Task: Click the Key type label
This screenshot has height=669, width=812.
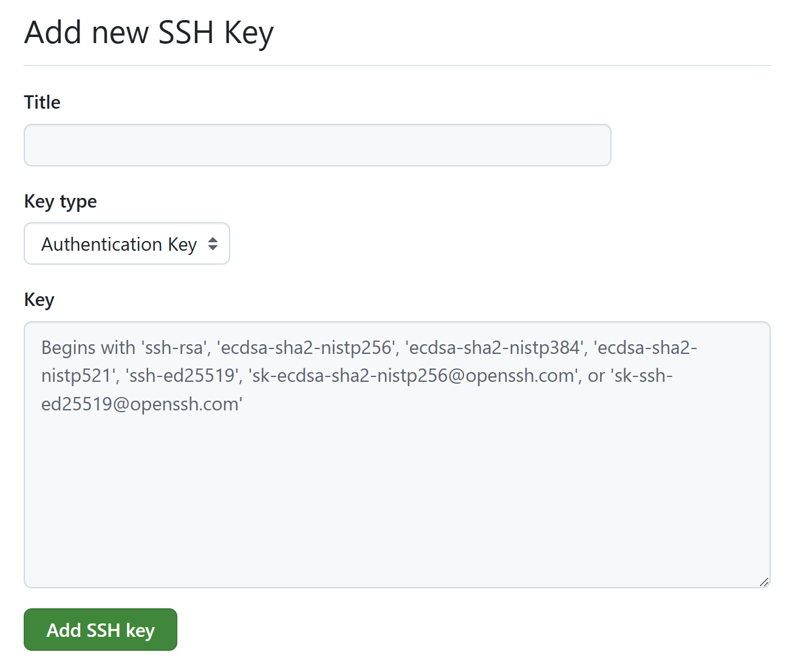Action: (60, 201)
